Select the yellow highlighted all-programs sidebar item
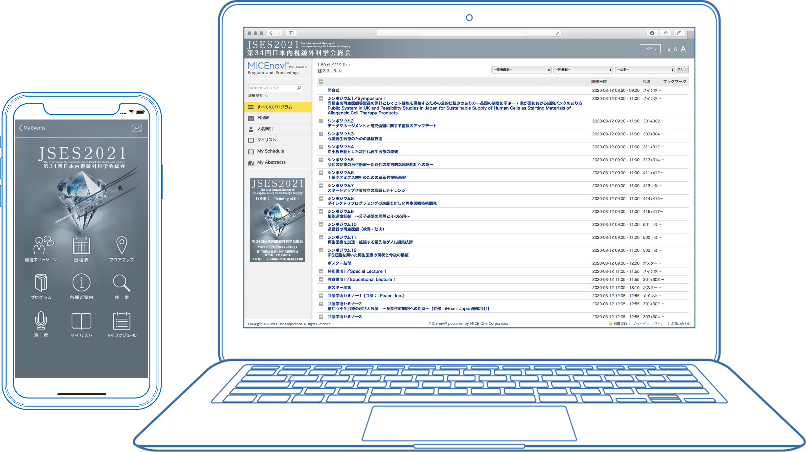The height and width of the screenshot is (452, 806). 278,107
